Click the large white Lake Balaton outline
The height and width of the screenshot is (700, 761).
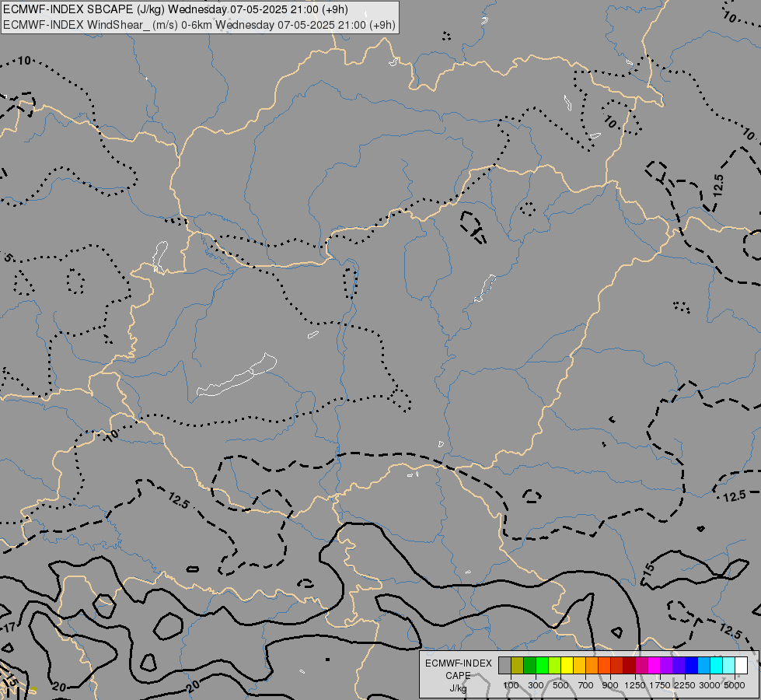[237, 375]
